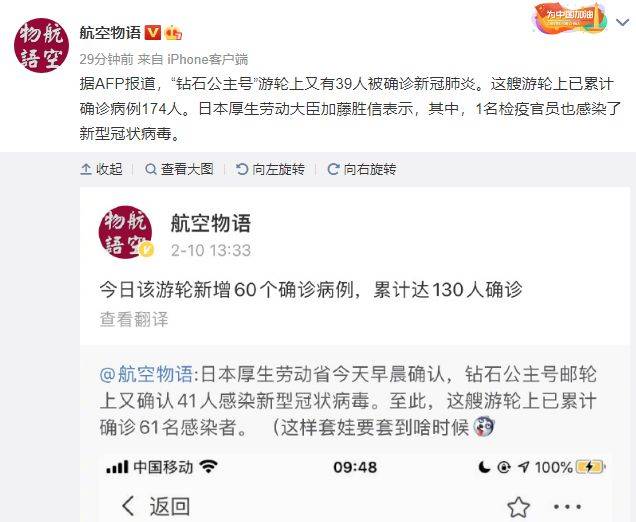The image size is (636, 522).
Task: Tap the 返回 back chevron
Action: 128,506
